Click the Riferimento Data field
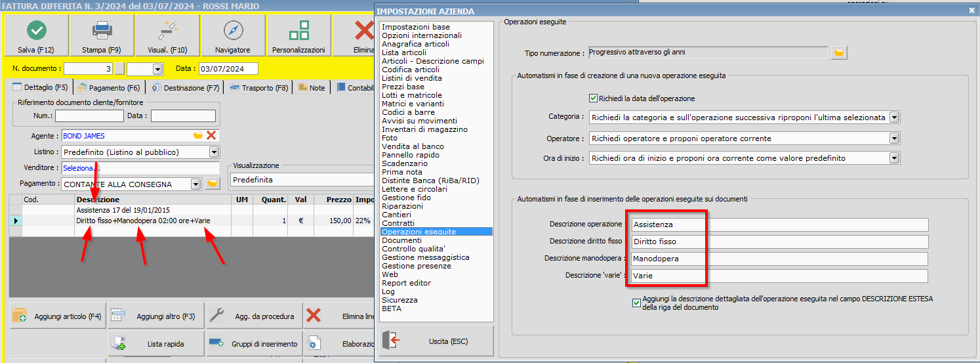The image size is (980, 363). (x=183, y=116)
